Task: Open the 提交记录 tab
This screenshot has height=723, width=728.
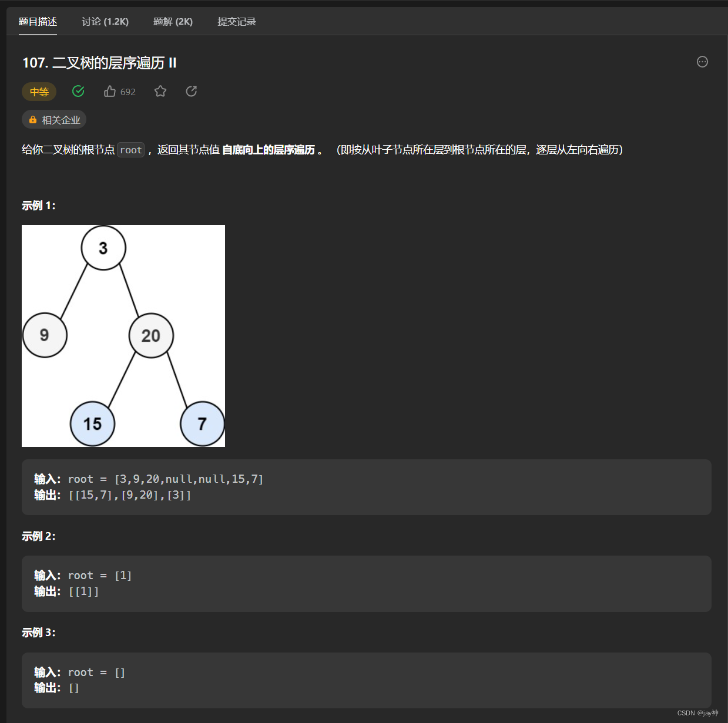Action: pyautogui.click(x=237, y=22)
